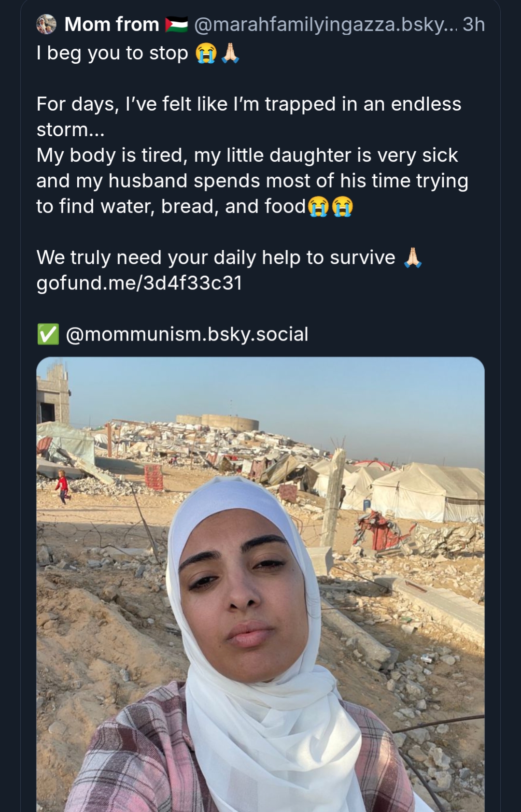Click the last crying emoji after "food"
Image resolution: width=521 pixels, height=812 pixels.
[x=343, y=207]
